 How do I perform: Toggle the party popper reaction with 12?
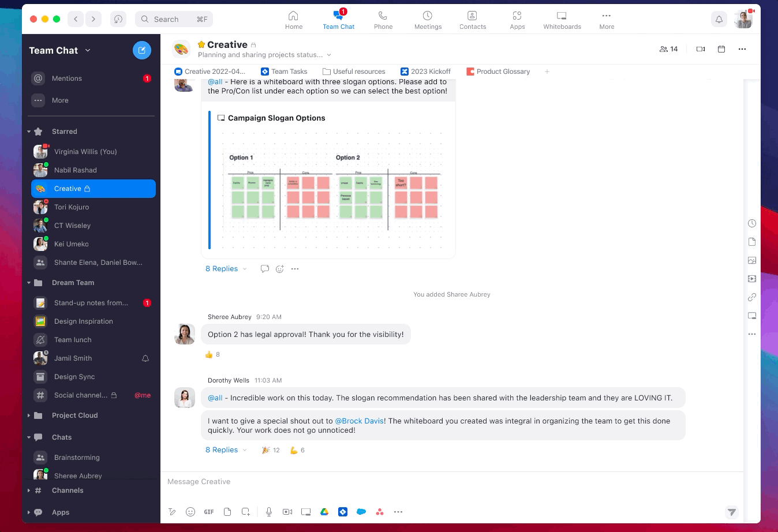pos(271,450)
